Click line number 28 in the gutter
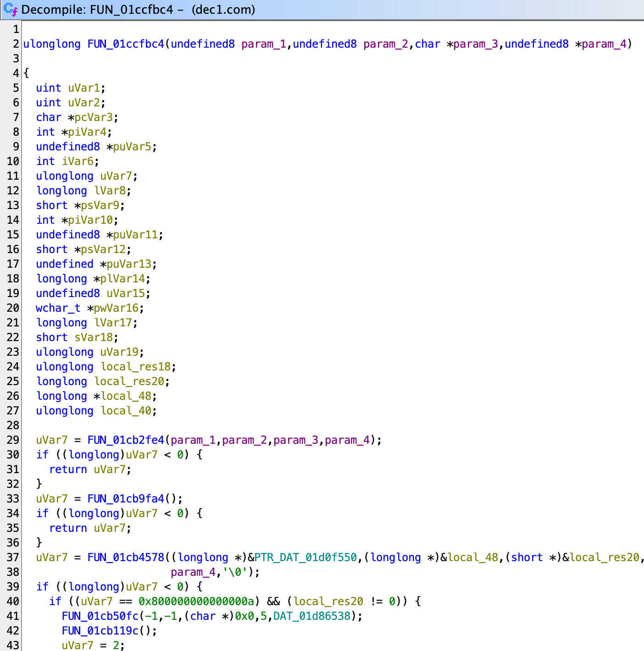The height and width of the screenshot is (651, 644). (13, 425)
